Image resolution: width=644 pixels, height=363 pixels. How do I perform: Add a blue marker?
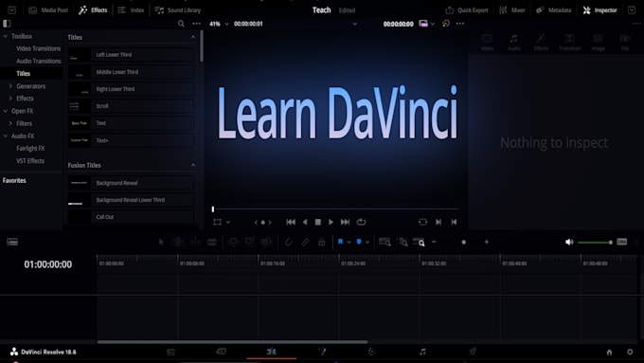click(x=359, y=242)
